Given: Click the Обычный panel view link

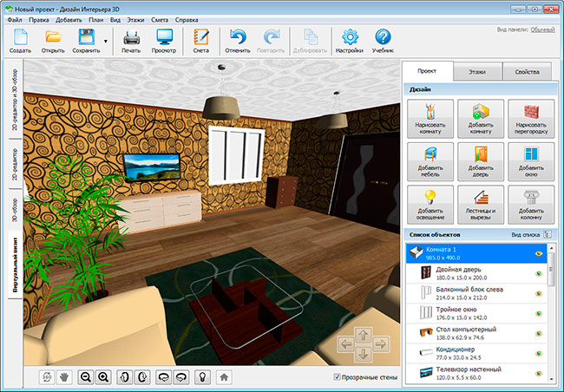Looking at the screenshot, I should [543, 29].
